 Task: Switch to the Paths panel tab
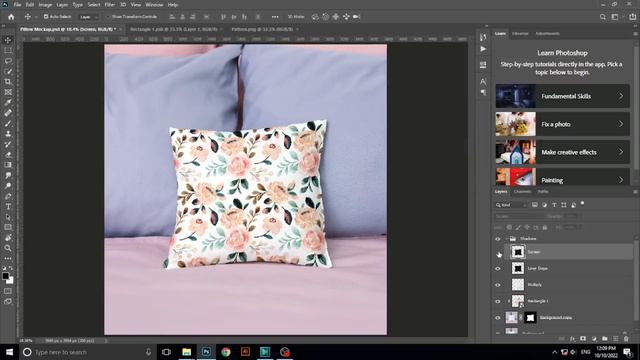pyautogui.click(x=543, y=191)
